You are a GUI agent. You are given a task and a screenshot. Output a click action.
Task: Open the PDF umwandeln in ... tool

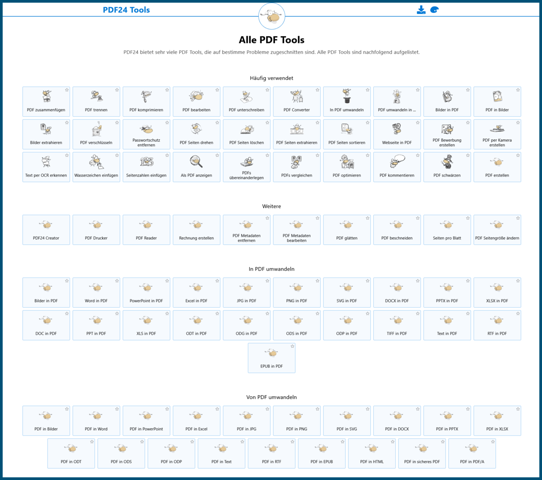tap(397, 102)
